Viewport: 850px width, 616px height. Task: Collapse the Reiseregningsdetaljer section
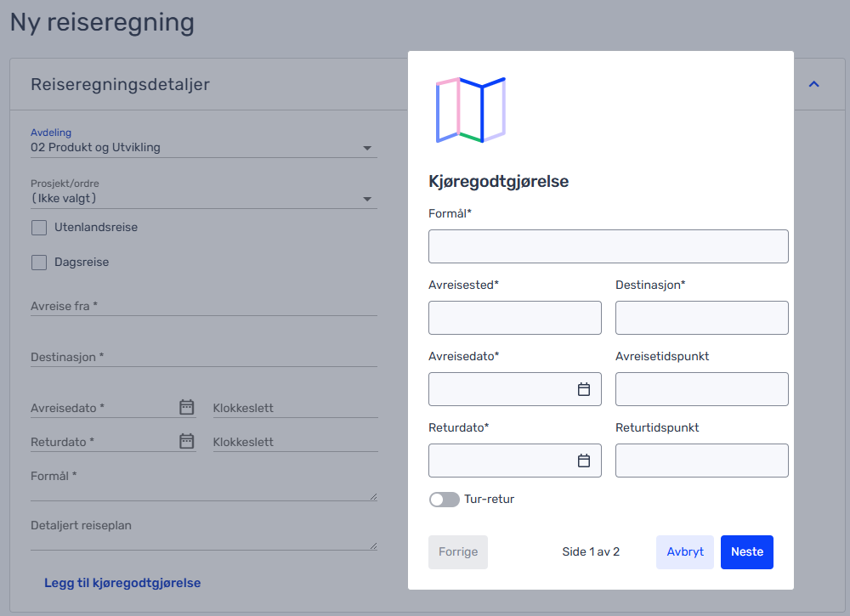pos(813,84)
